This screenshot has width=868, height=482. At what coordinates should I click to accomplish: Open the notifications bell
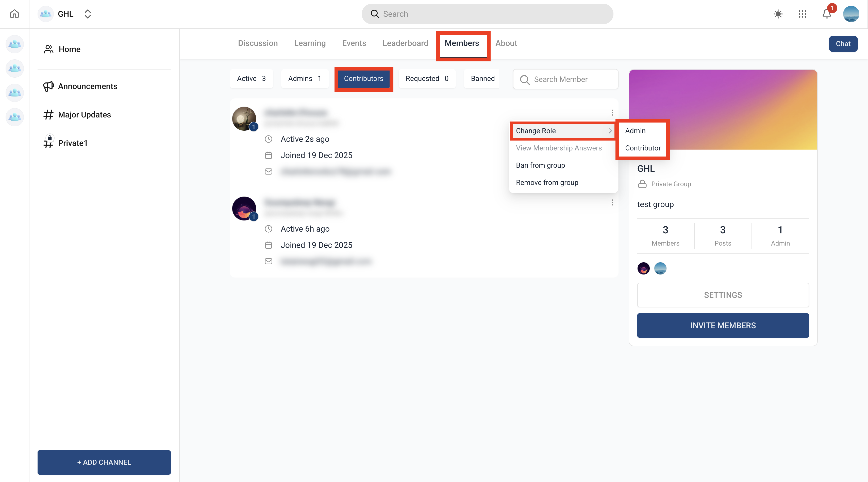coord(827,14)
